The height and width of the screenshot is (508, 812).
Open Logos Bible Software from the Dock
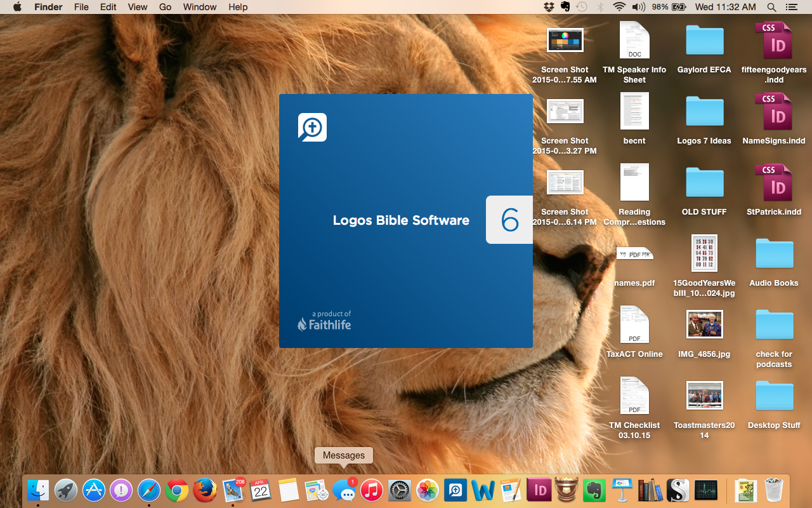[x=455, y=490]
